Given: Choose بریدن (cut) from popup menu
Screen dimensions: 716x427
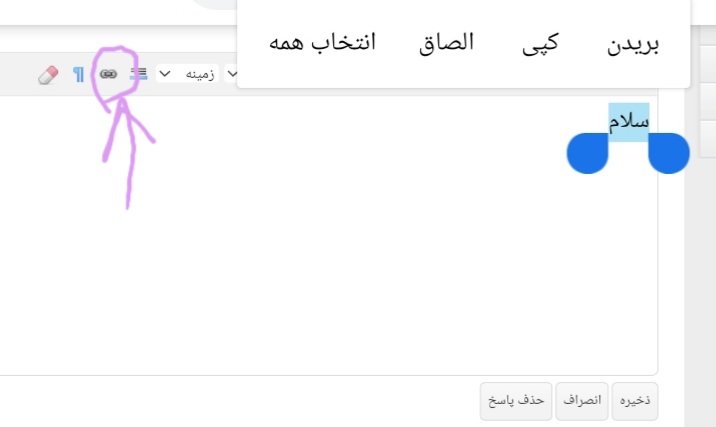Looking at the screenshot, I should pos(633,44).
